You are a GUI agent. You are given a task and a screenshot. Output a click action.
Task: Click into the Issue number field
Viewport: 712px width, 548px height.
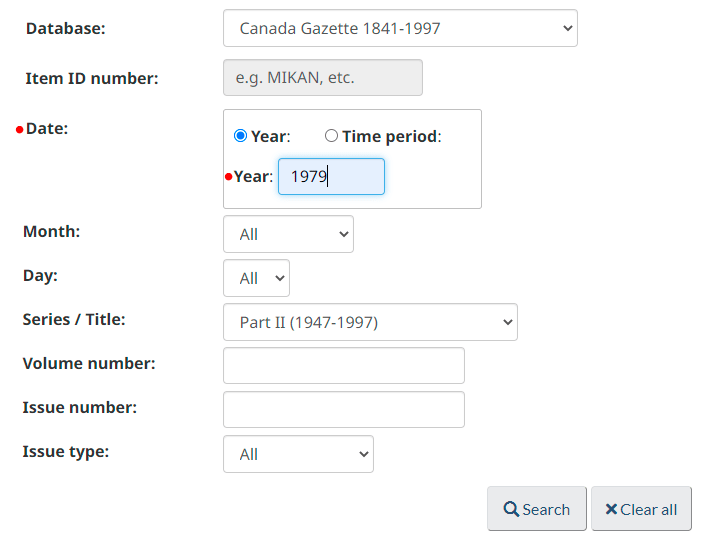tap(343, 410)
